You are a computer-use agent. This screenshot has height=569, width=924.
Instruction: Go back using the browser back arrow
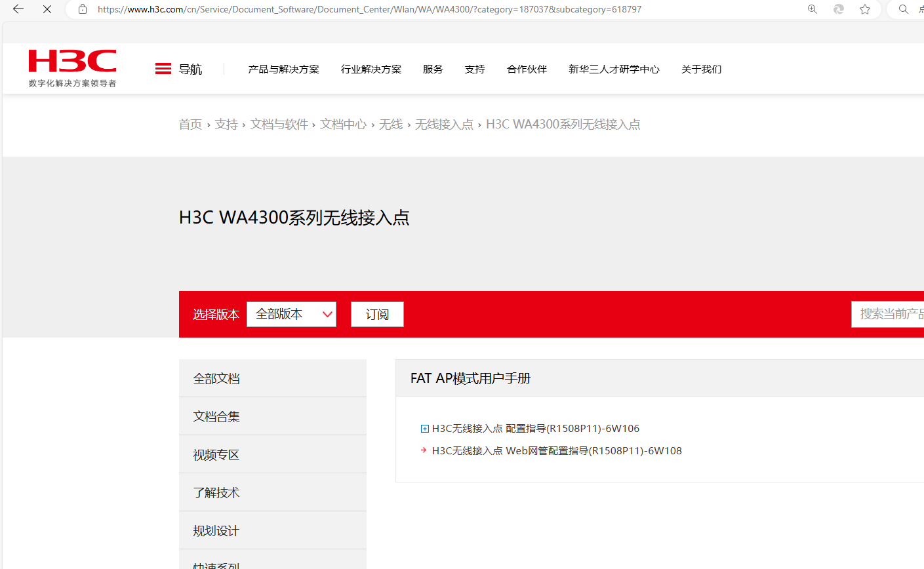(x=18, y=9)
